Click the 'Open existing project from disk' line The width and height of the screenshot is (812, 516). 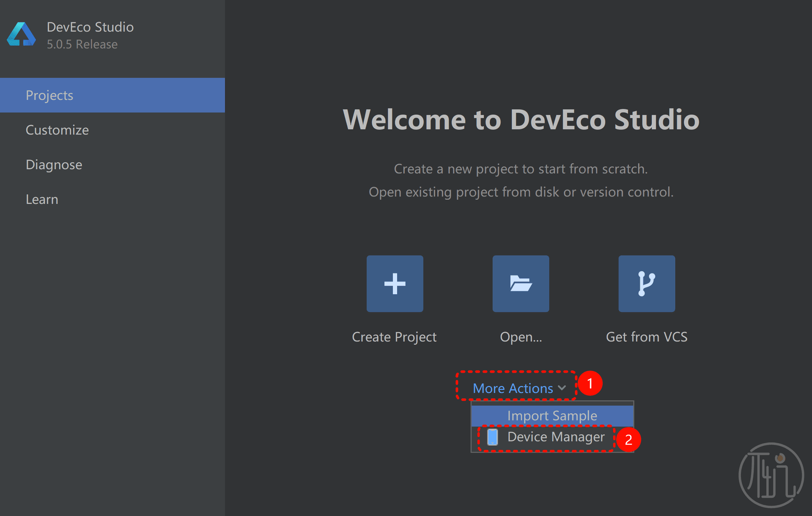[521, 192]
